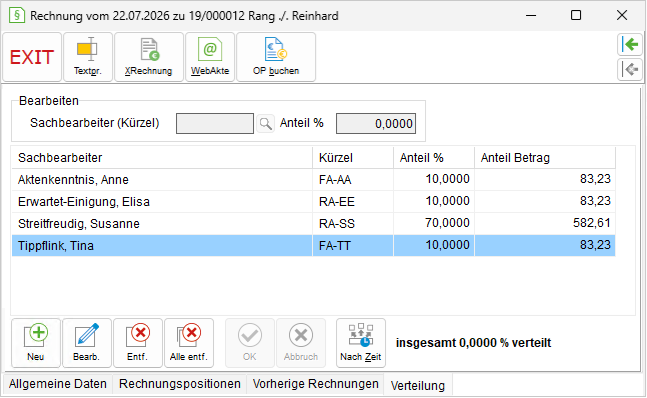The height and width of the screenshot is (398, 647).
Task: Select the Aktenkenntnis, Anne row
Action: tap(314, 179)
